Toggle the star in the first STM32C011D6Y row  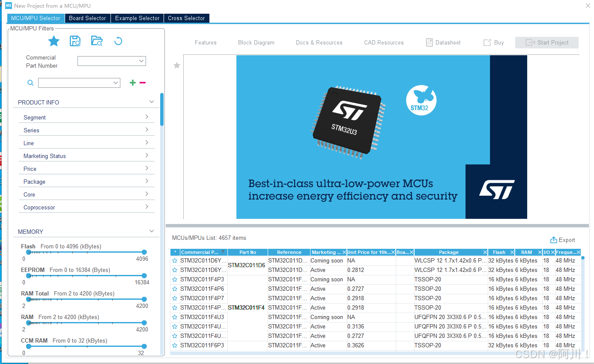[x=175, y=260]
